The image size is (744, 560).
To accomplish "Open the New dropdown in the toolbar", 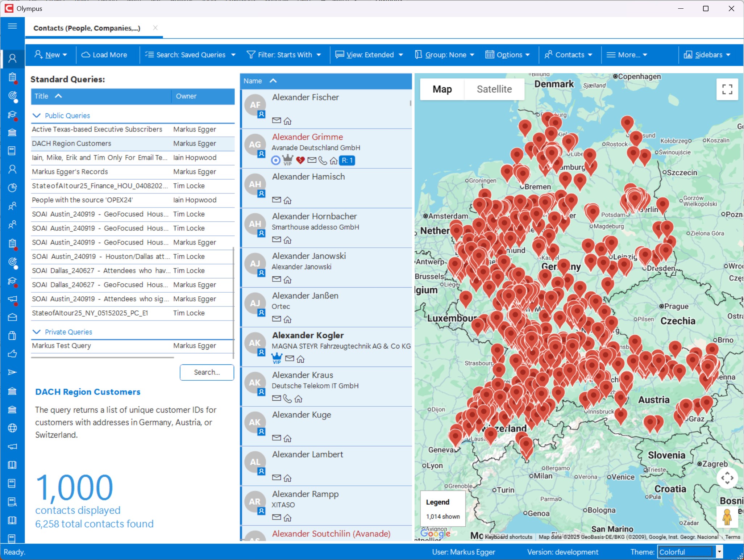I will click(51, 55).
